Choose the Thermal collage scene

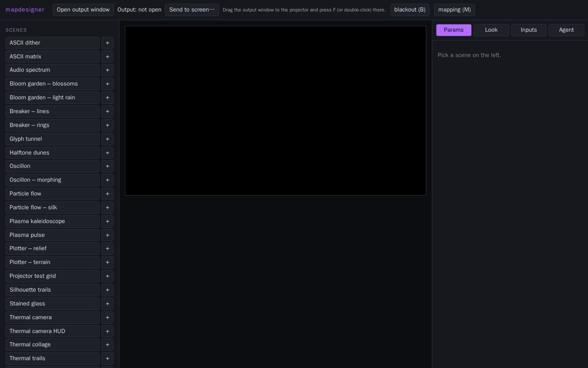[52, 345]
